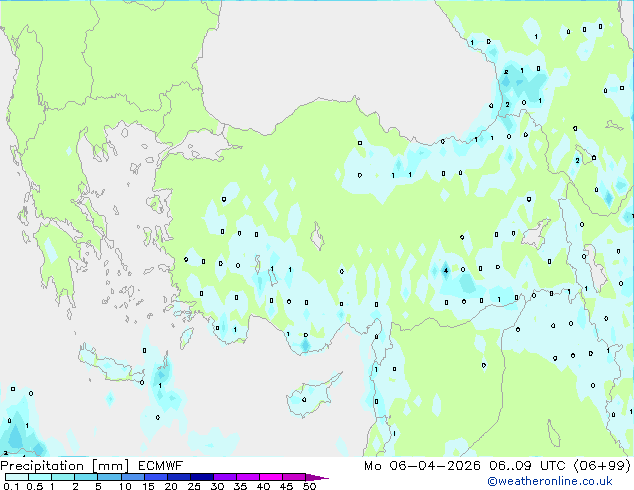Screen dimensions: 634x490
Task: Click the '20' legend scale label
Action: pyautogui.click(x=171, y=486)
